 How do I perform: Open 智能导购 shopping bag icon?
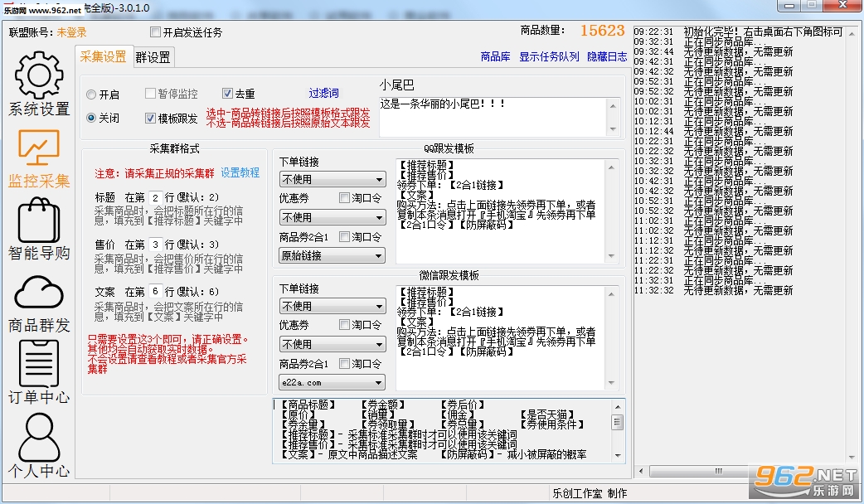(39, 220)
